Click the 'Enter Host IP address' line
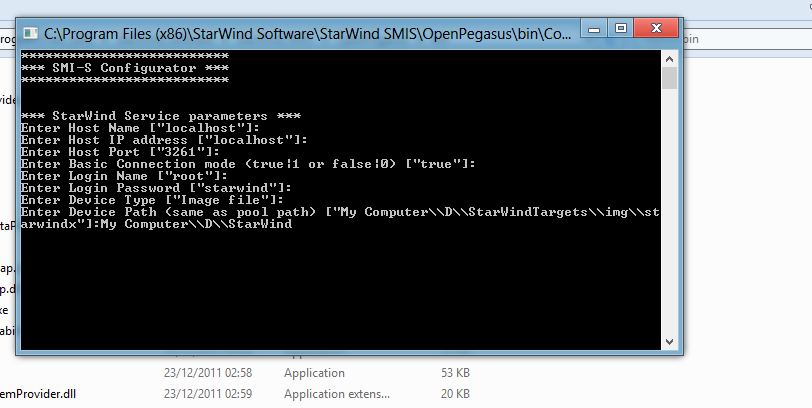This screenshot has height=408, width=812. pyautogui.click(x=164, y=140)
